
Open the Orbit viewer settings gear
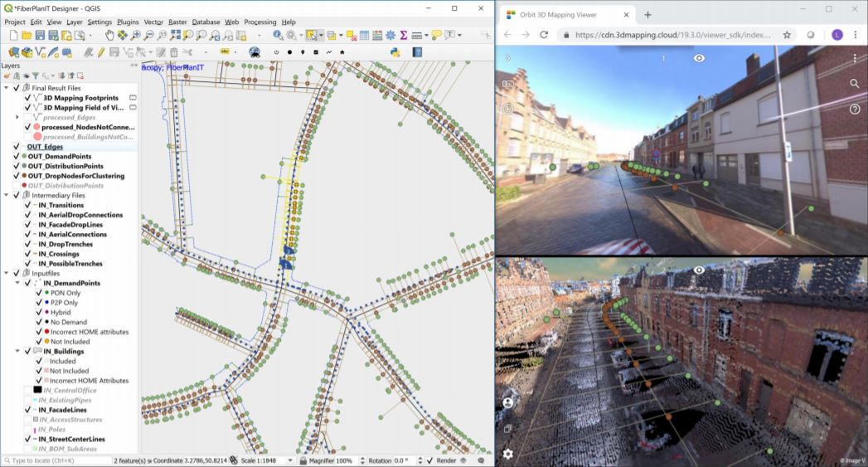[507, 454]
